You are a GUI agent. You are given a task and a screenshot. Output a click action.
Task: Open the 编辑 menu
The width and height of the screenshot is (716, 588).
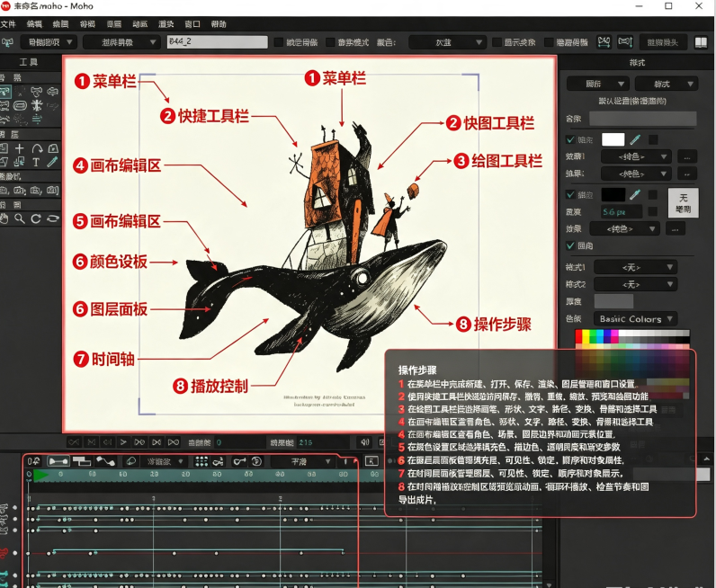34,24
